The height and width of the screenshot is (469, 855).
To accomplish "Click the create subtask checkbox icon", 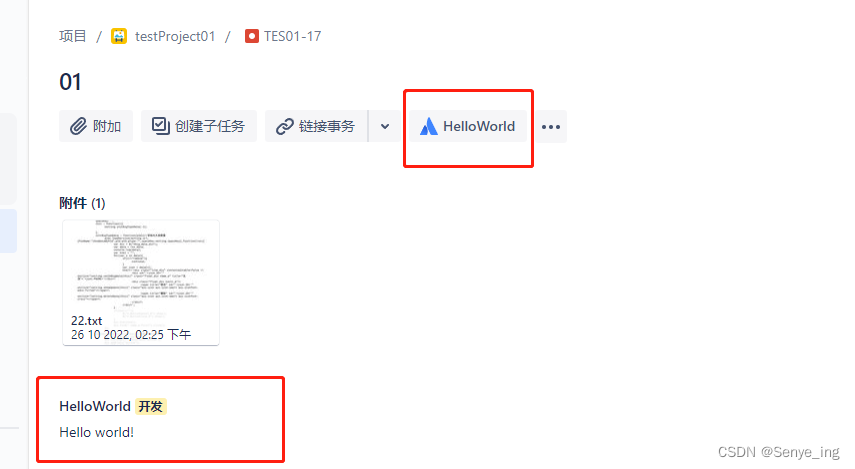I will [160, 125].
